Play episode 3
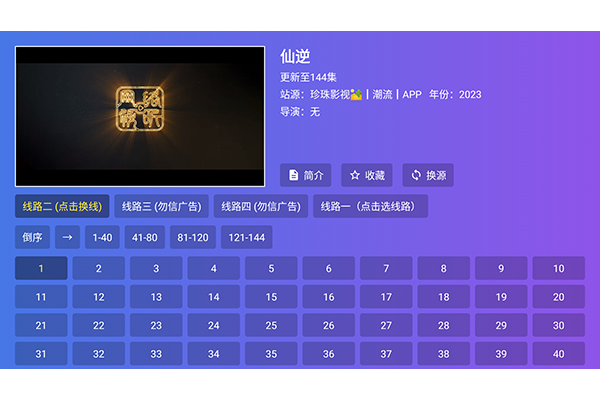 point(156,268)
